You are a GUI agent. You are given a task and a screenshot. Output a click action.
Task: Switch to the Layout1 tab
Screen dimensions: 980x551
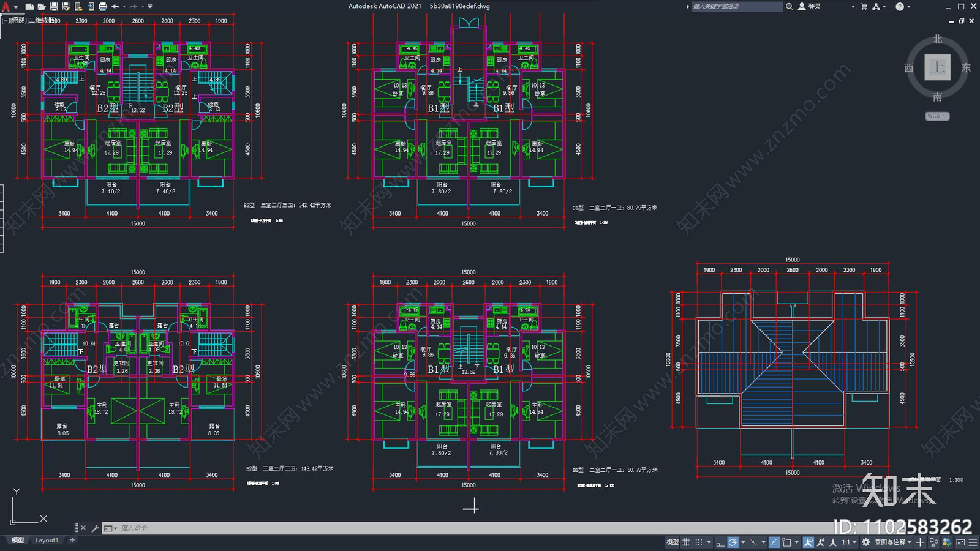pos(47,540)
